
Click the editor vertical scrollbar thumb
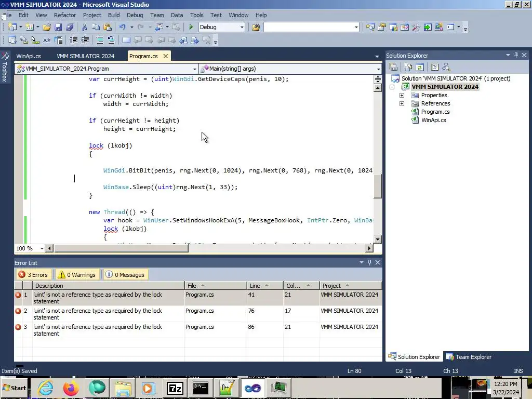click(x=378, y=187)
